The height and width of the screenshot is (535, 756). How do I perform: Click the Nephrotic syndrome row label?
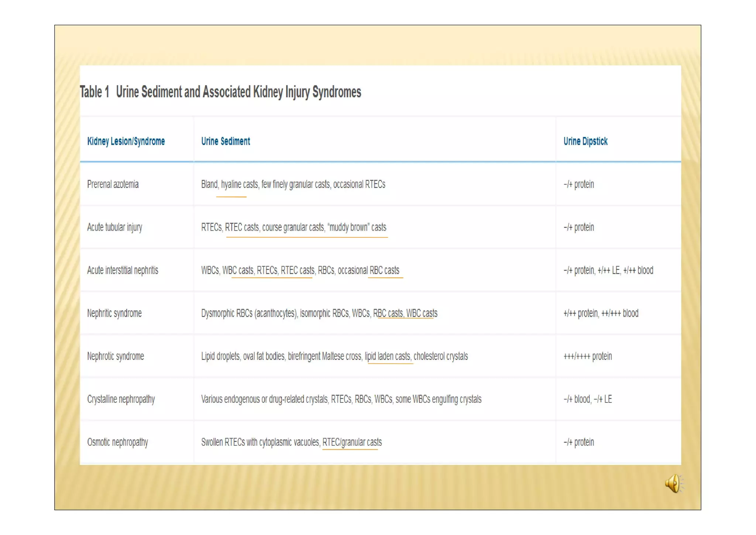[x=116, y=356]
